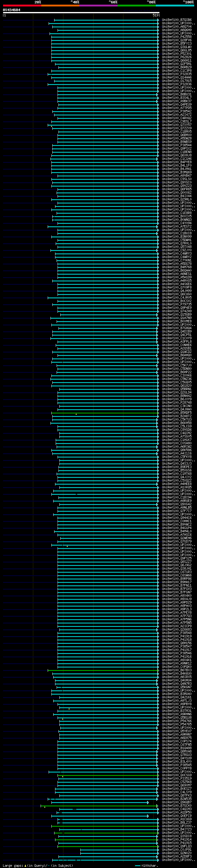The width and height of the screenshot is (197, 868).
Task: Select the UniRef100_P79735 label
Action: click(x=177, y=304)
